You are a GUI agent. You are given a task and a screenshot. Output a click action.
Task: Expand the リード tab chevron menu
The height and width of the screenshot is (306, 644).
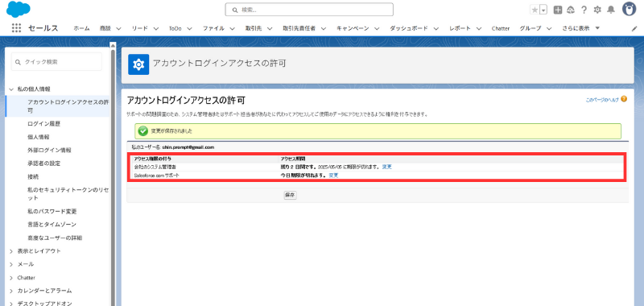(x=155, y=29)
